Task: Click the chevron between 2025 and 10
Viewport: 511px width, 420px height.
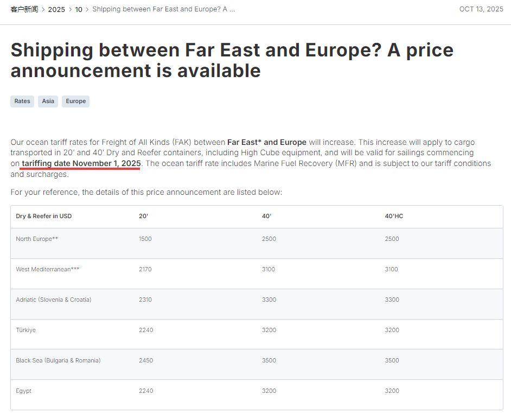Action: pos(70,9)
